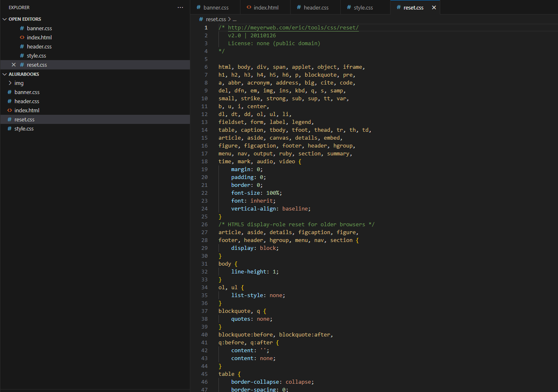The width and height of the screenshot is (558, 392).
Task: Switch to the header.css tab
Action: click(315, 7)
